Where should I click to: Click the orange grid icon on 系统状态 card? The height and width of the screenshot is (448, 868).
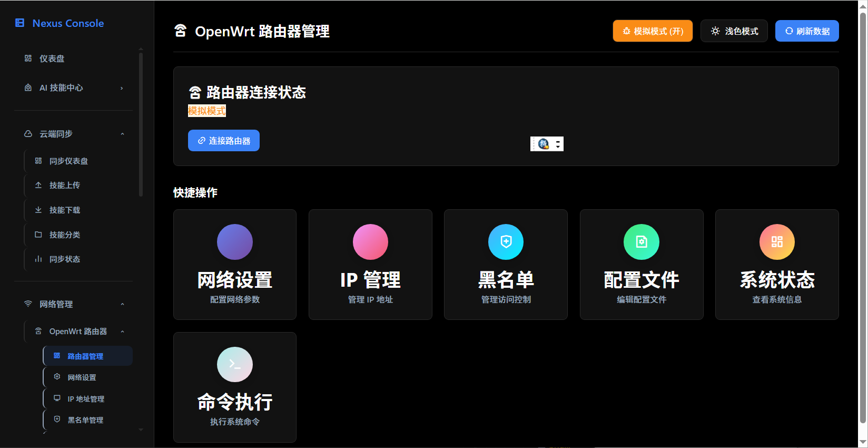pyautogui.click(x=777, y=242)
